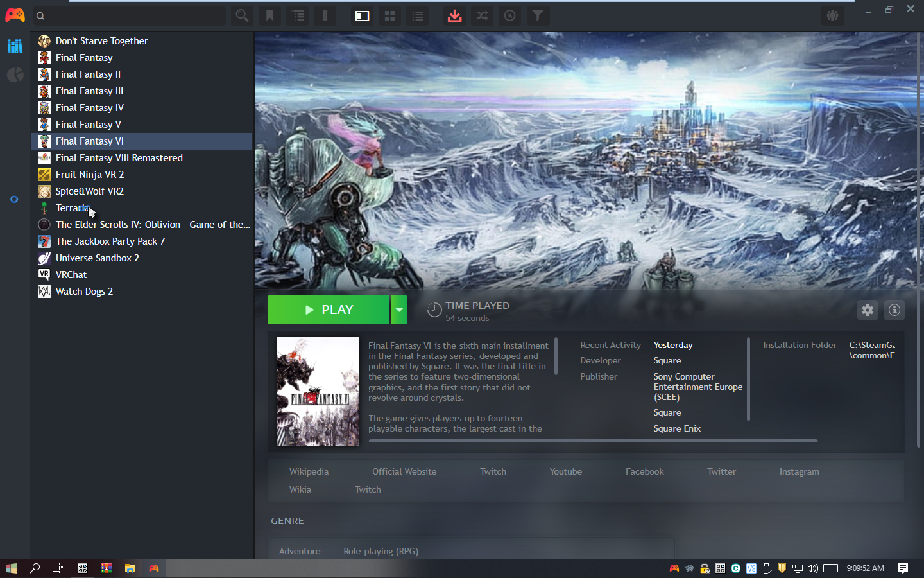This screenshot has height=578, width=924.
Task: Click the grey icon at toolbar's far right
Action: [833, 15]
